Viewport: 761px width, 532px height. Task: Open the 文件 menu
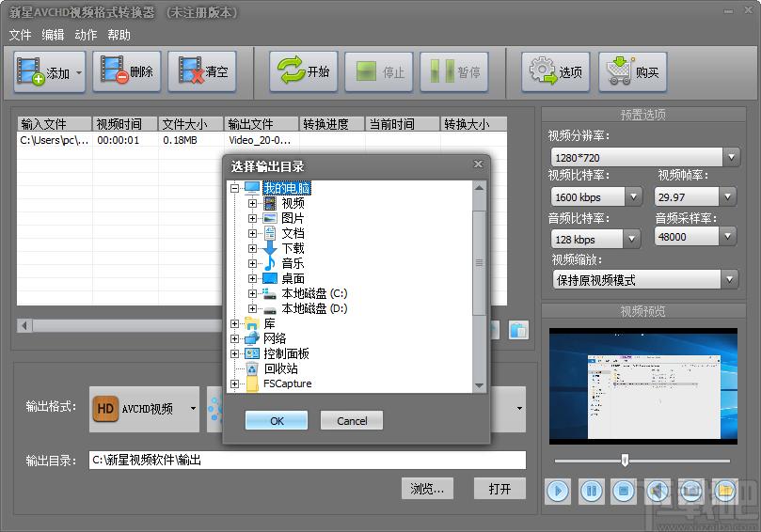click(x=20, y=35)
